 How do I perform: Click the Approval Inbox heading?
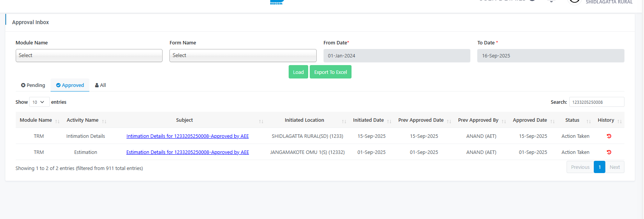[x=30, y=22]
